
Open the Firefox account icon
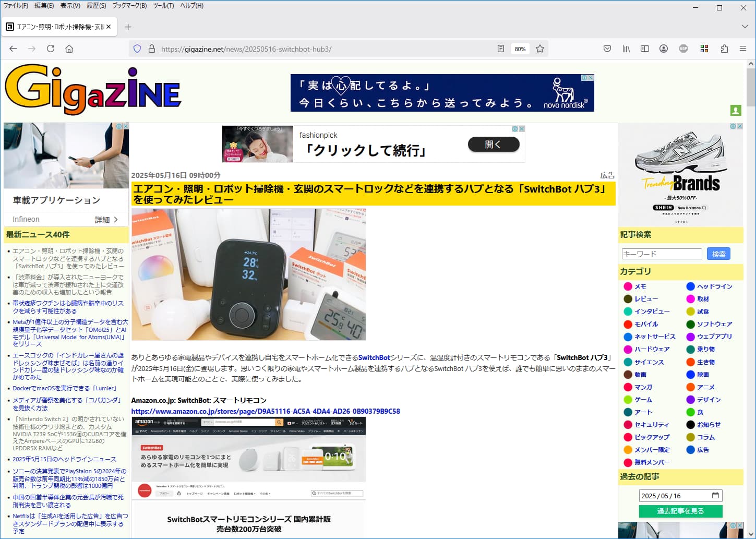tap(664, 49)
